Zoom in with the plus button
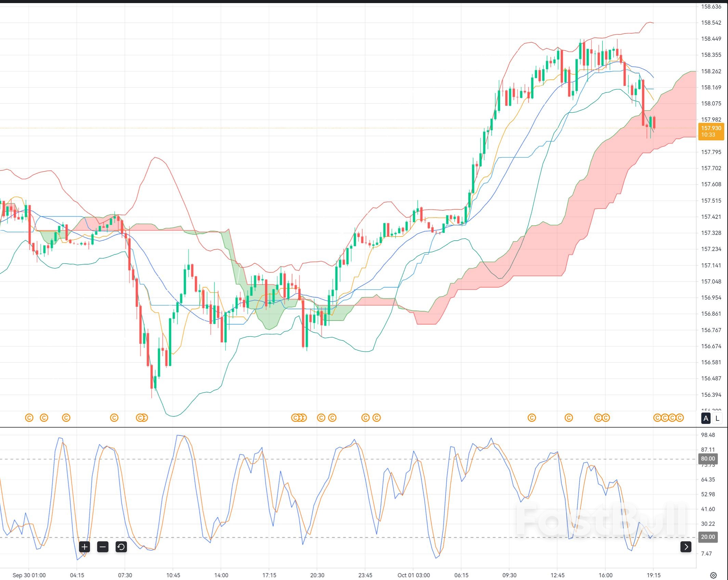The image size is (728, 580). [x=84, y=547]
